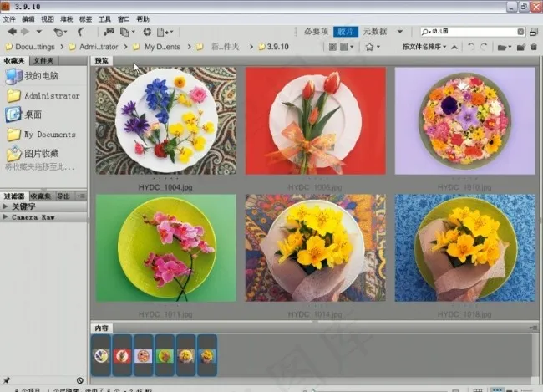Open the 图片收藏 folder favorite

(x=40, y=154)
